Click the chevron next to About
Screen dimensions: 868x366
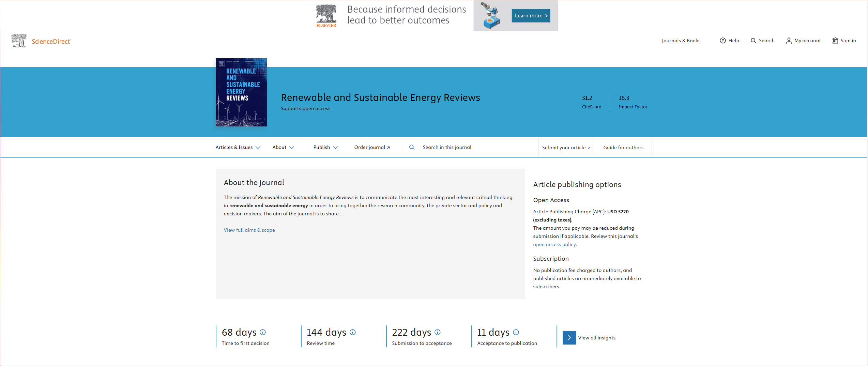tap(292, 148)
